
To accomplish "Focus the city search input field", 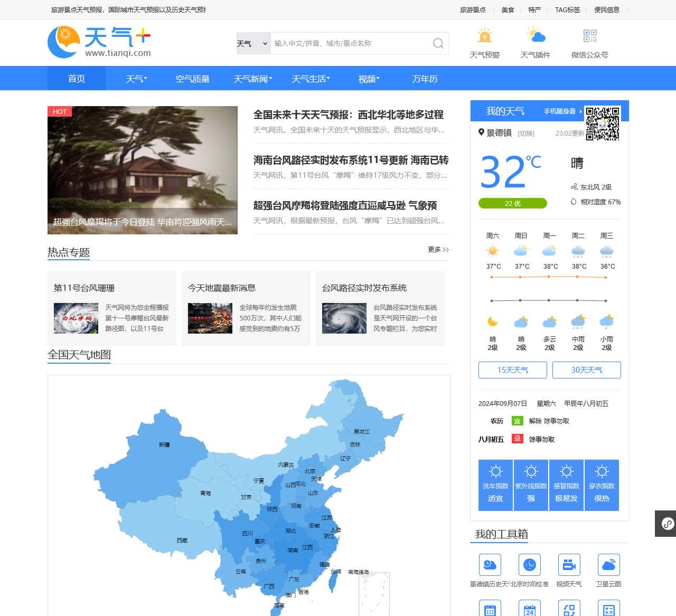I will 351,43.
